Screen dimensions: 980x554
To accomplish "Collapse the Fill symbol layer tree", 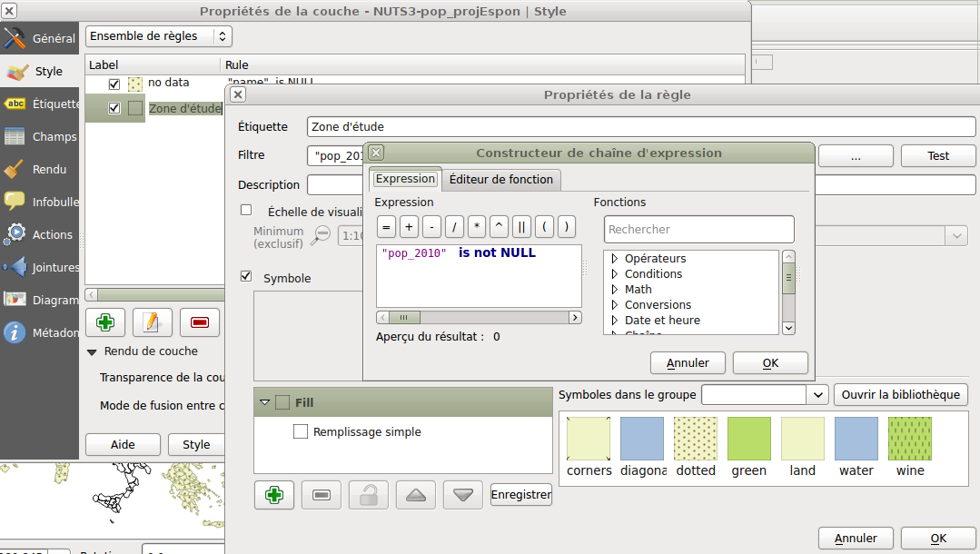I will point(265,402).
